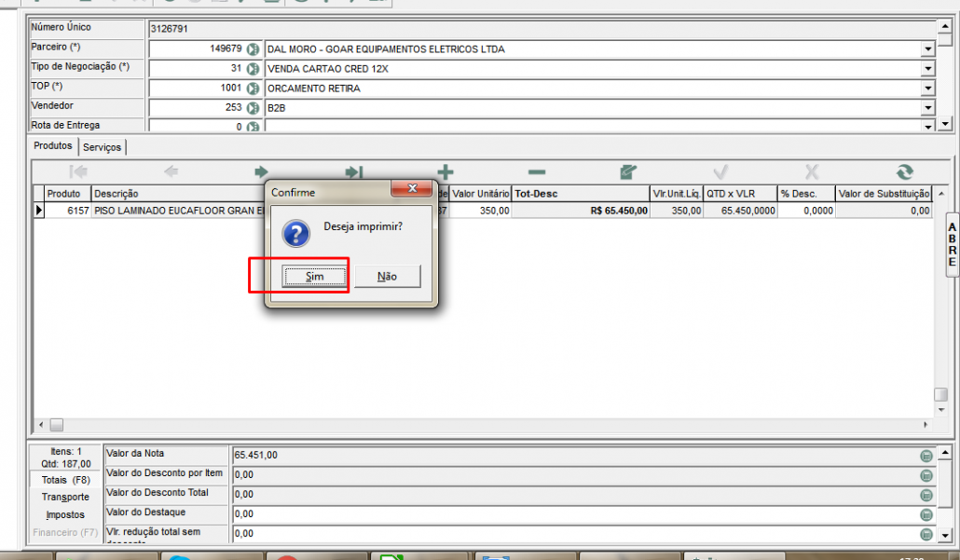Open the Impostos side tab
Image resolution: width=960 pixels, height=560 pixels.
click(x=65, y=514)
